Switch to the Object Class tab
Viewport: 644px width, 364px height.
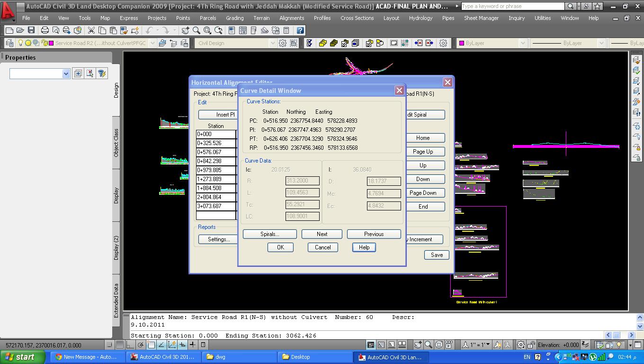116,143
